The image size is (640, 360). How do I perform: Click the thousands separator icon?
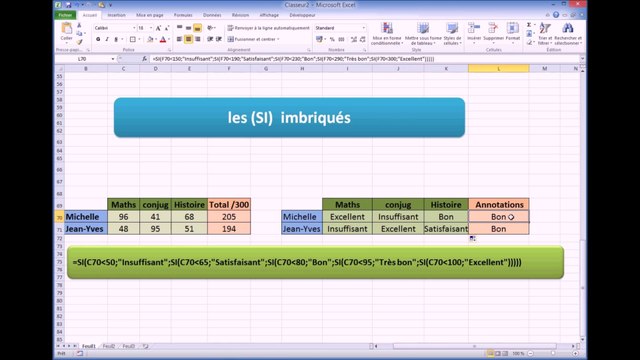[341, 39]
